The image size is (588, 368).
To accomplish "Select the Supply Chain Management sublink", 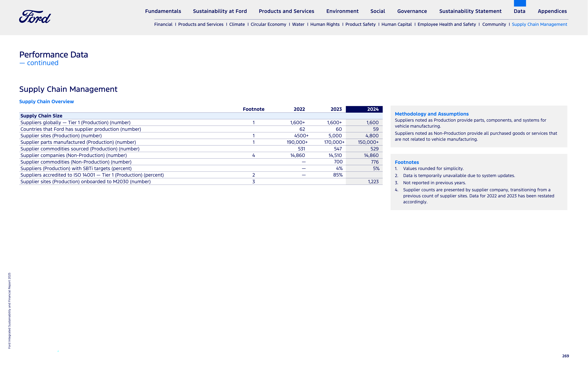I will coord(539,24).
